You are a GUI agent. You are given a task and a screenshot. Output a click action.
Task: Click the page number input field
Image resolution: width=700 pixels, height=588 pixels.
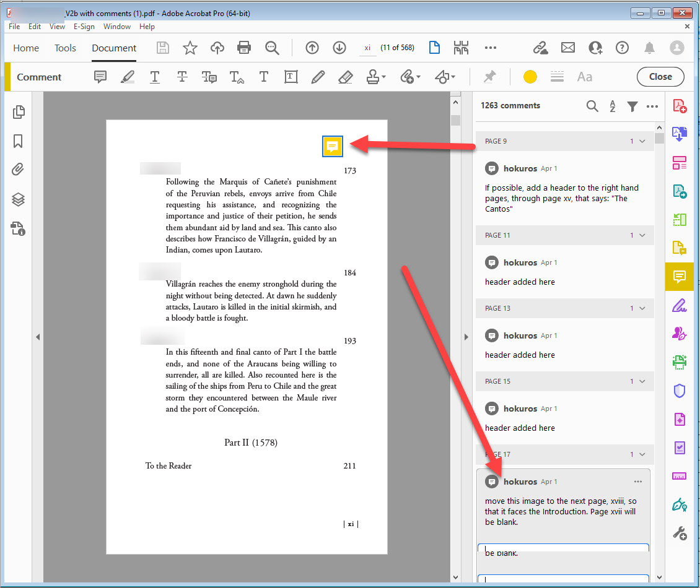367,48
